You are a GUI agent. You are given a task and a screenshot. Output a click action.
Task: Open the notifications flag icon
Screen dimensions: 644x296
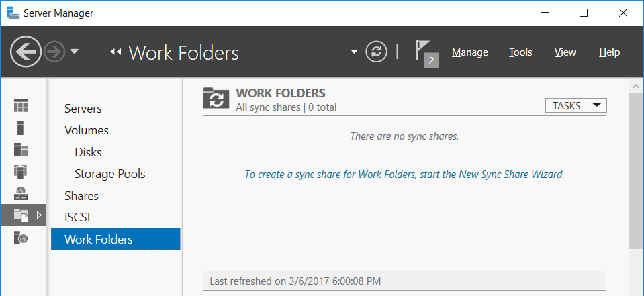pos(426,54)
